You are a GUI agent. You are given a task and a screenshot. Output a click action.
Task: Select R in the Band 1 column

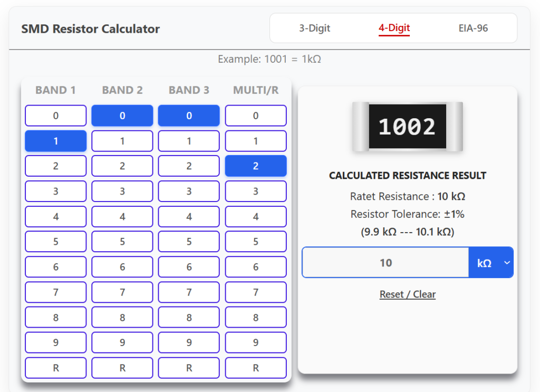click(x=56, y=368)
